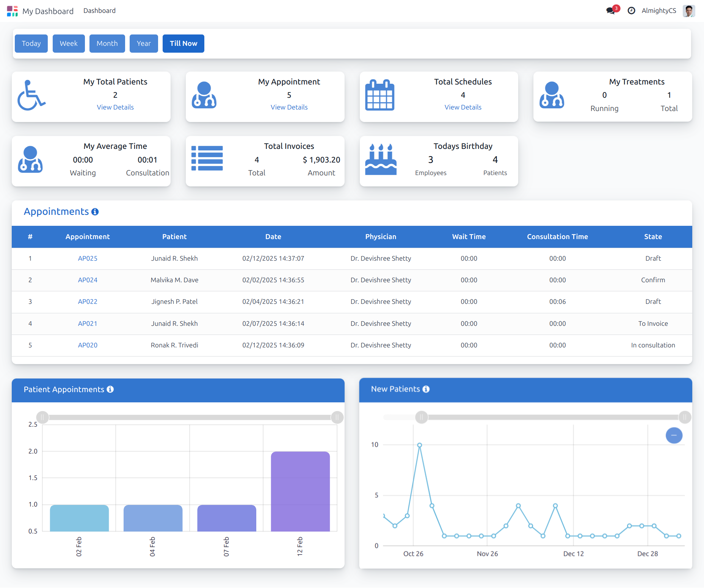Viewport: 704px width, 588px height.
Task: Click the clock activities icon
Action: pos(631,11)
